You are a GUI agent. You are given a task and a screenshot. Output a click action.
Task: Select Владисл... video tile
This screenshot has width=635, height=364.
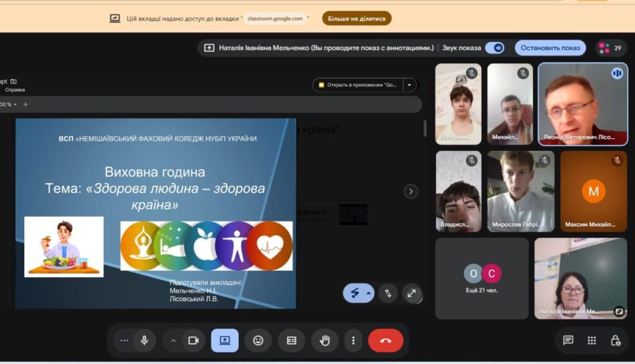pyautogui.click(x=458, y=192)
